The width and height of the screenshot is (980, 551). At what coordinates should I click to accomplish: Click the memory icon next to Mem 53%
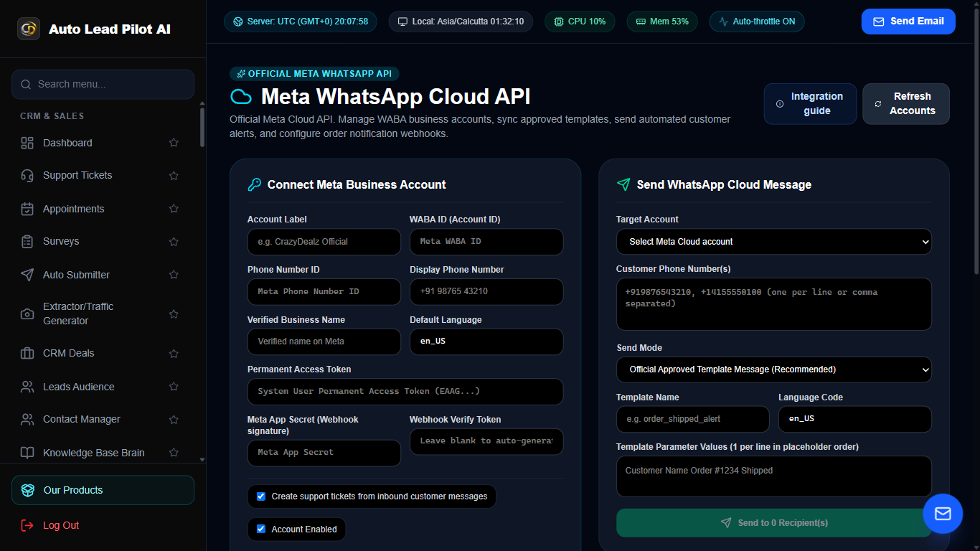point(641,22)
